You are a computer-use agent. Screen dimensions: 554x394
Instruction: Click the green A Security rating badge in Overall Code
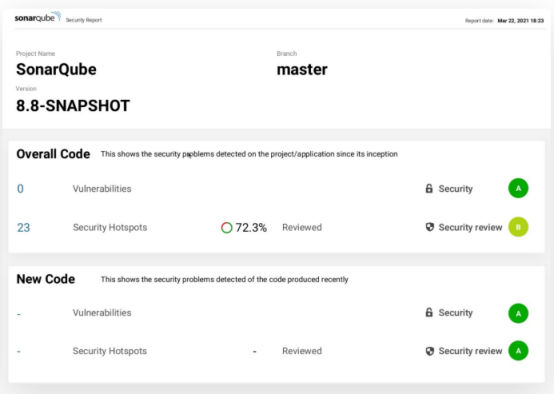(518, 188)
